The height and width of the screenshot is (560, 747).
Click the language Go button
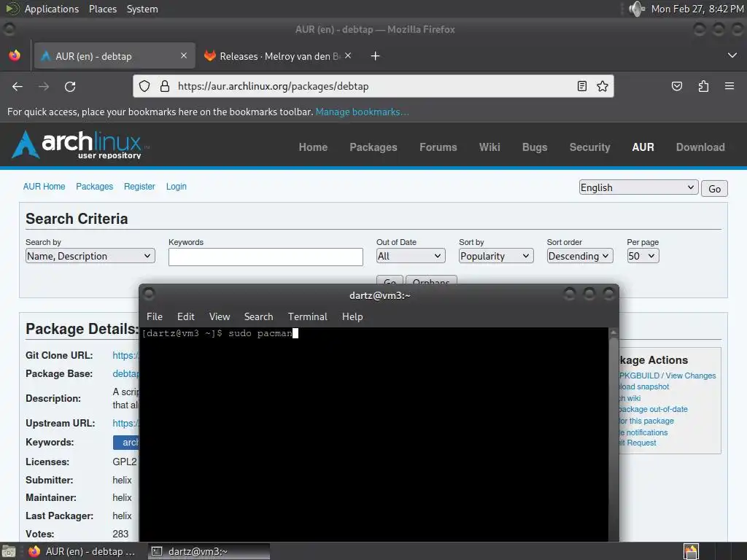point(714,189)
